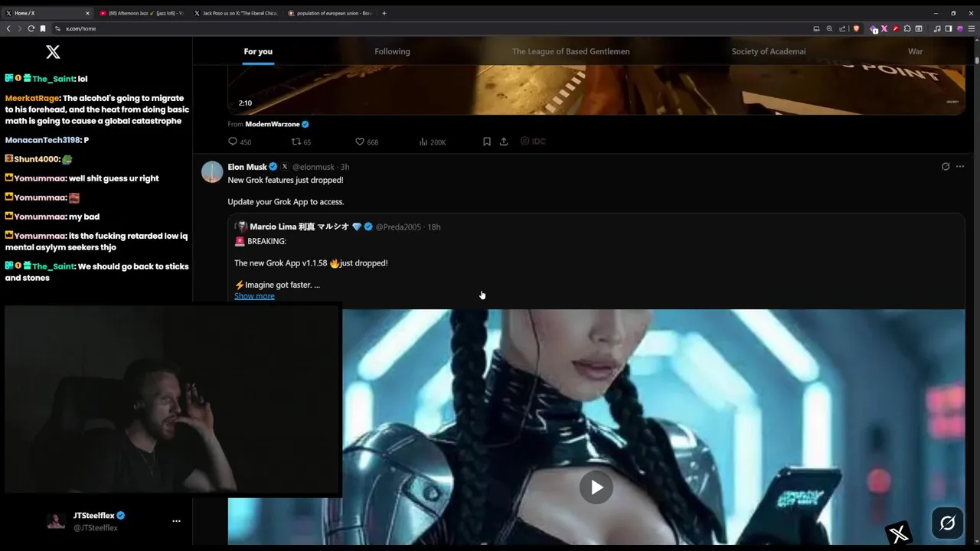Open the Grok icon on Elon Musk's post

(x=946, y=167)
